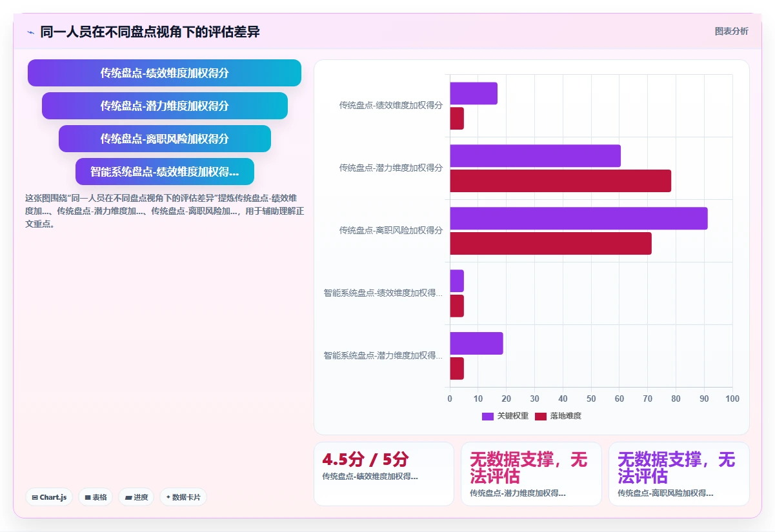Click the x-axis value 100
This screenshot has height=532, width=775.
point(732,399)
